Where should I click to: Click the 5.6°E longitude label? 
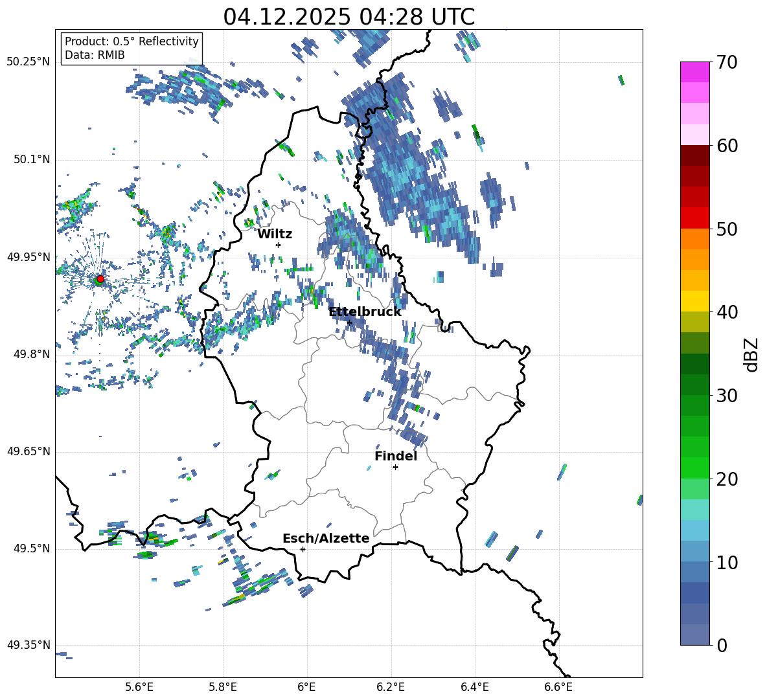pos(139,687)
